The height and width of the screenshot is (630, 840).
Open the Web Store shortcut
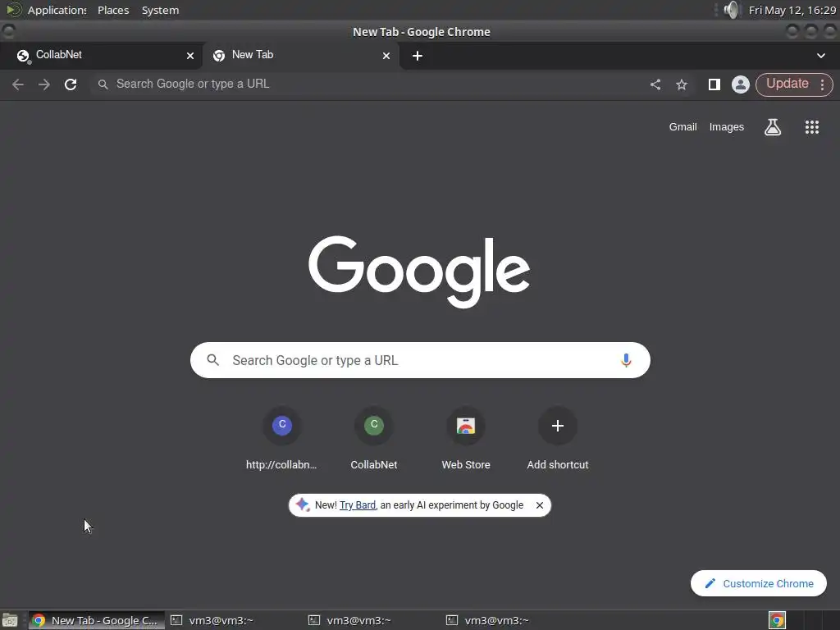[x=466, y=440]
